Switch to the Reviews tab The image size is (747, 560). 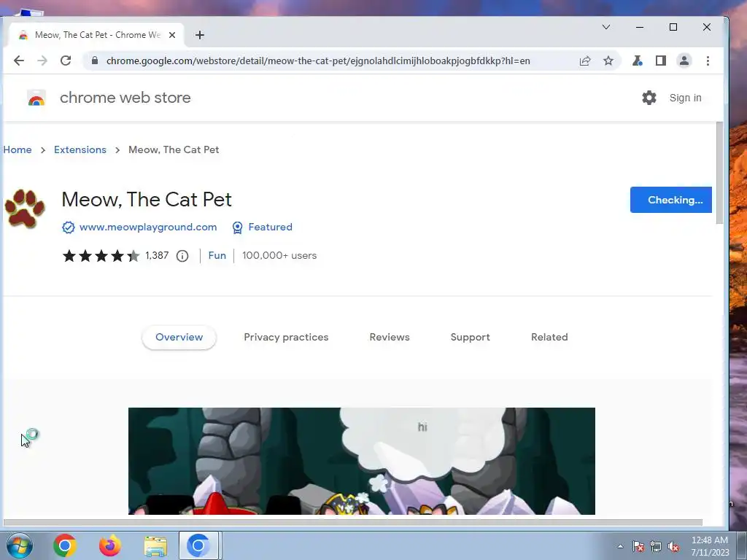pyautogui.click(x=390, y=337)
